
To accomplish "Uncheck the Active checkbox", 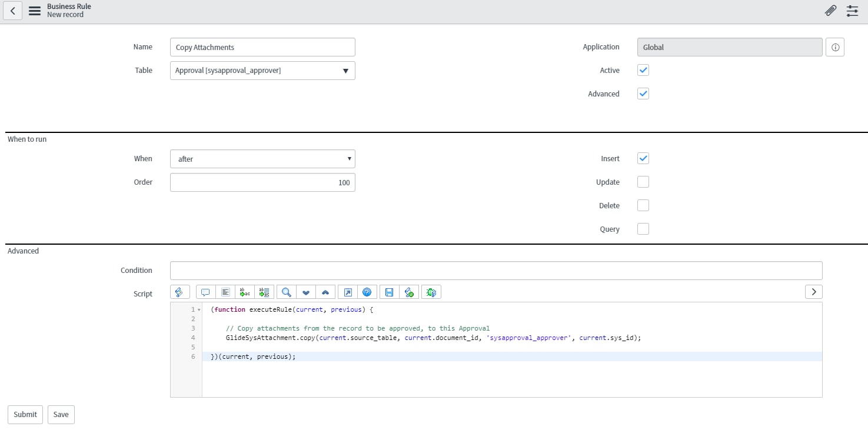I will [x=643, y=70].
